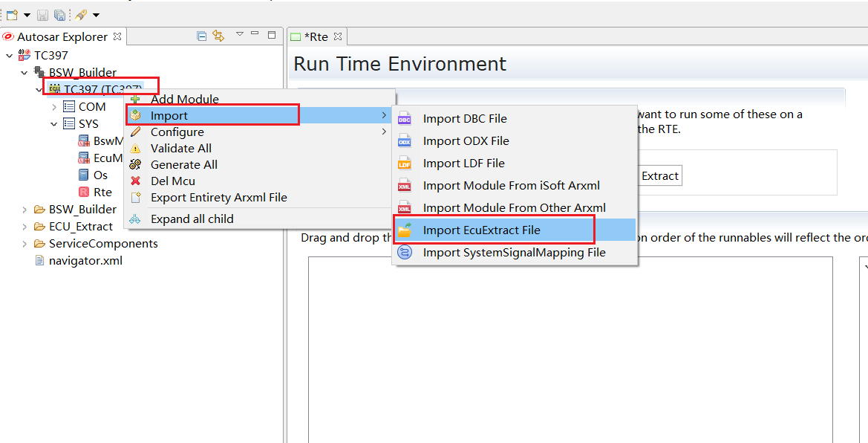868x443 pixels.
Task: Expand the COM tree node
Action: 54,107
